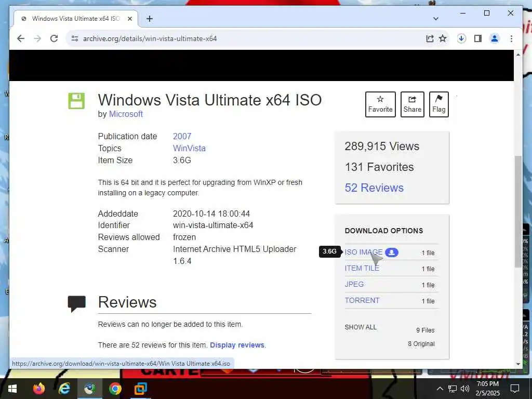Click the Display reviews link
The width and height of the screenshot is (532, 399).
[x=237, y=345]
